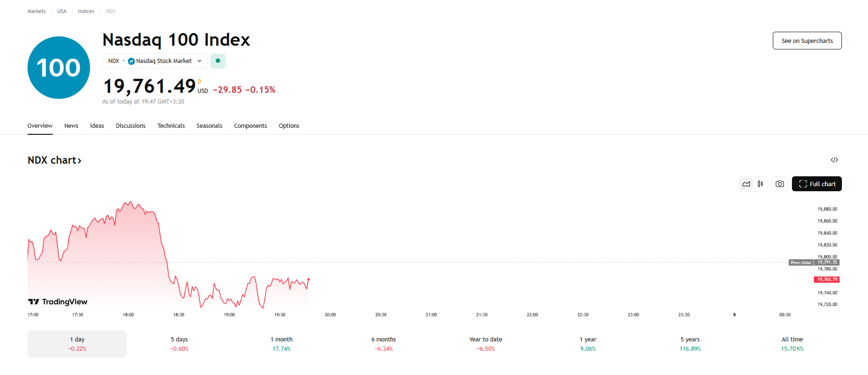
Task: Select the area chart style icon
Action: point(746,184)
